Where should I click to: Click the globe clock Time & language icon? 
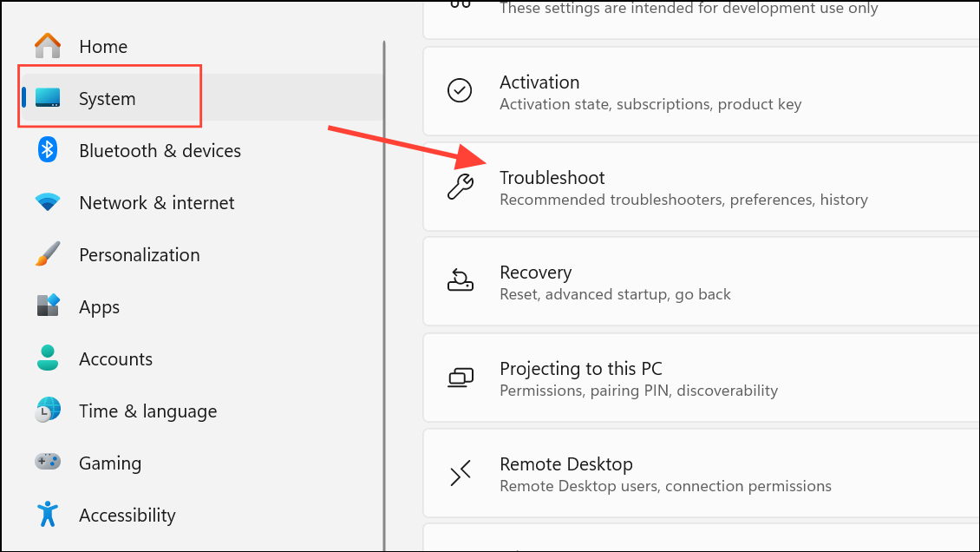pos(47,411)
